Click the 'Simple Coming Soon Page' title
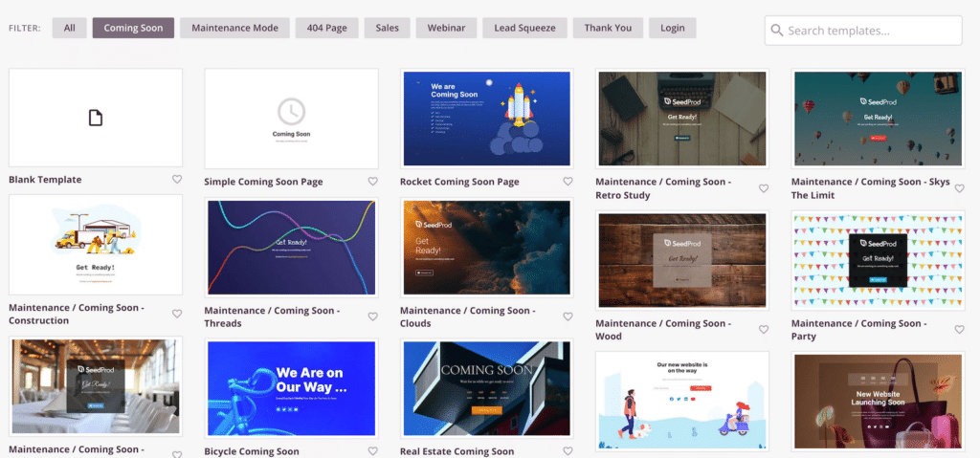This screenshot has width=980, height=458. pyautogui.click(x=263, y=182)
